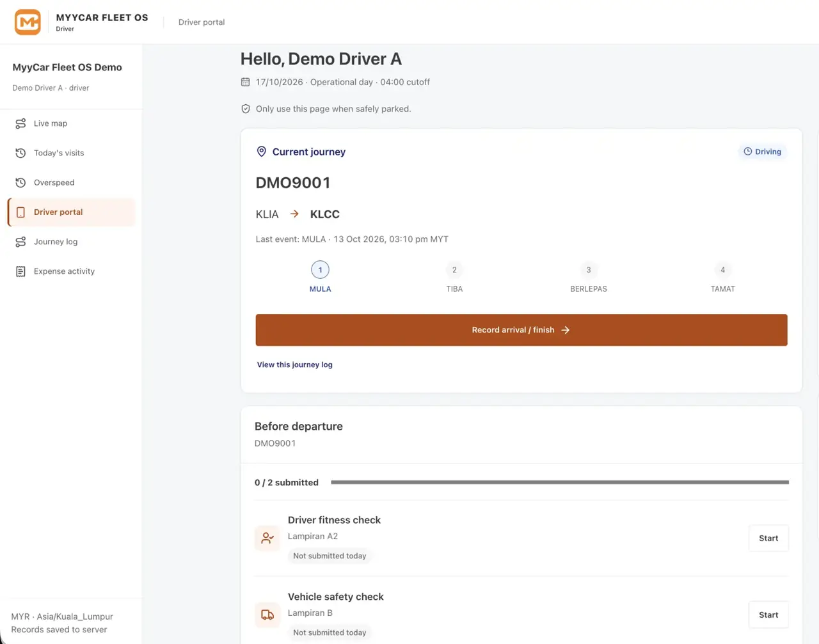Click the Today's visits history icon
The width and height of the screenshot is (819, 644).
click(x=20, y=153)
